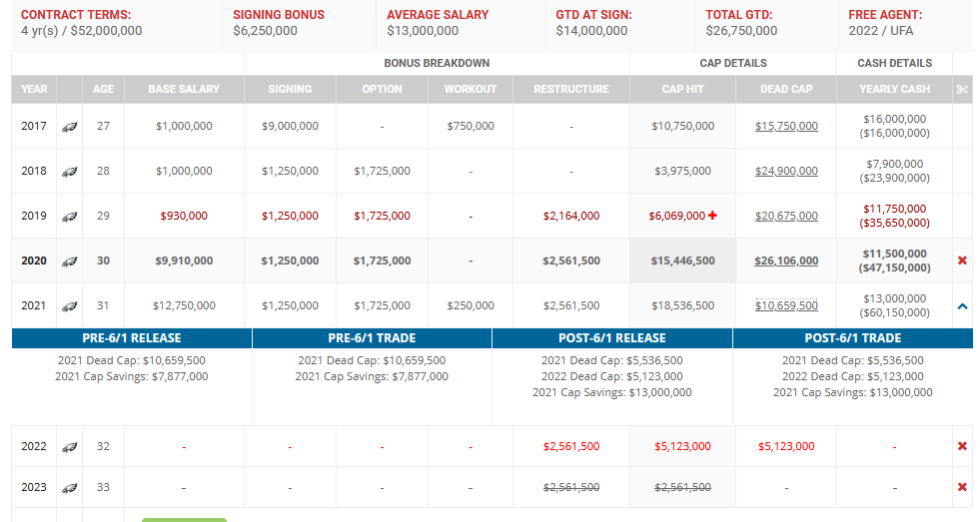
Task: Select the Pre-6/1 Release tab
Action: [132, 338]
